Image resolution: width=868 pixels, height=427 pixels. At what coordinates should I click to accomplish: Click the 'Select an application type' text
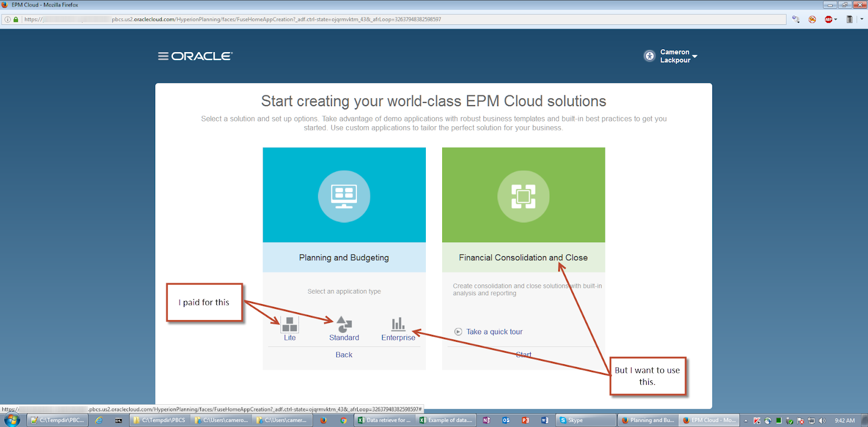(x=344, y=292)
